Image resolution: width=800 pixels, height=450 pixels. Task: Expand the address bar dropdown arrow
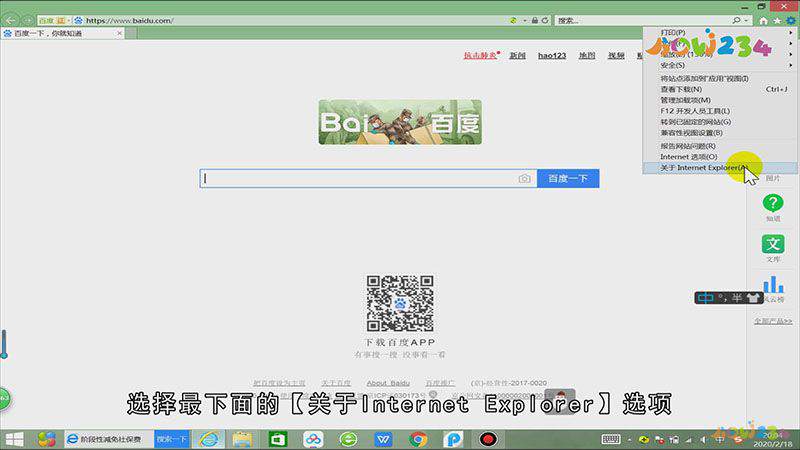coord(524,20)
